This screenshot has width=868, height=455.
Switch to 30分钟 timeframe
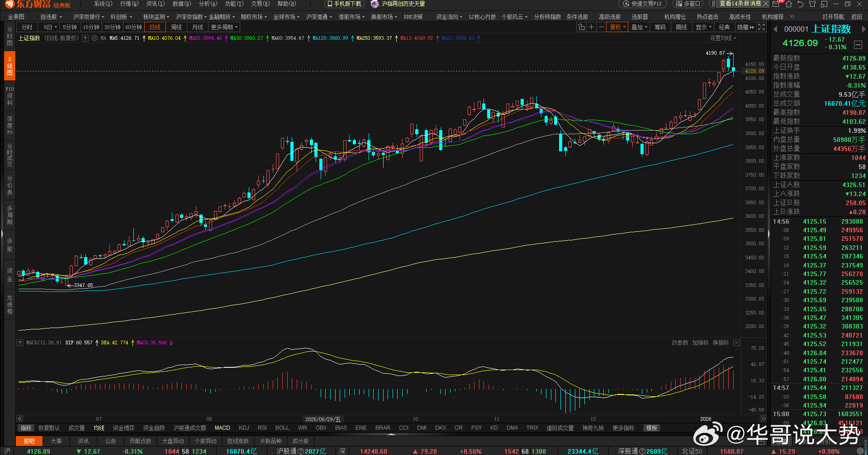point(112,27)
